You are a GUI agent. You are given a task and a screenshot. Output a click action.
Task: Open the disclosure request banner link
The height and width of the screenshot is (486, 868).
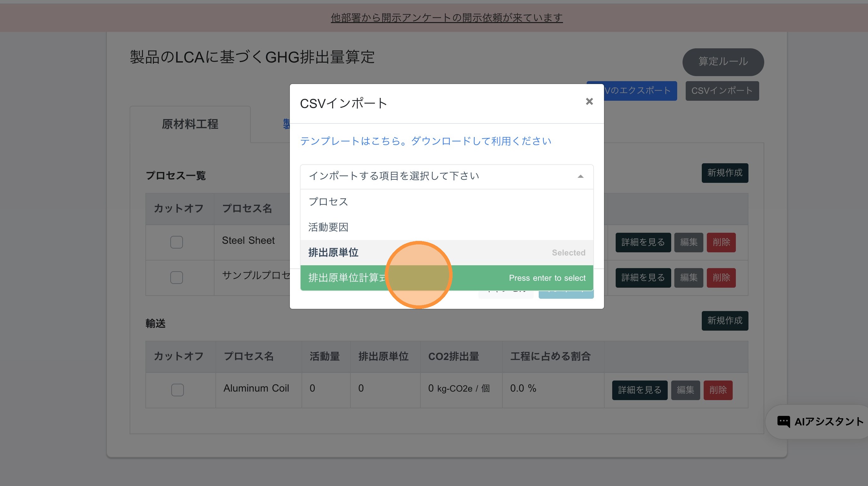[x=447, y=18]
